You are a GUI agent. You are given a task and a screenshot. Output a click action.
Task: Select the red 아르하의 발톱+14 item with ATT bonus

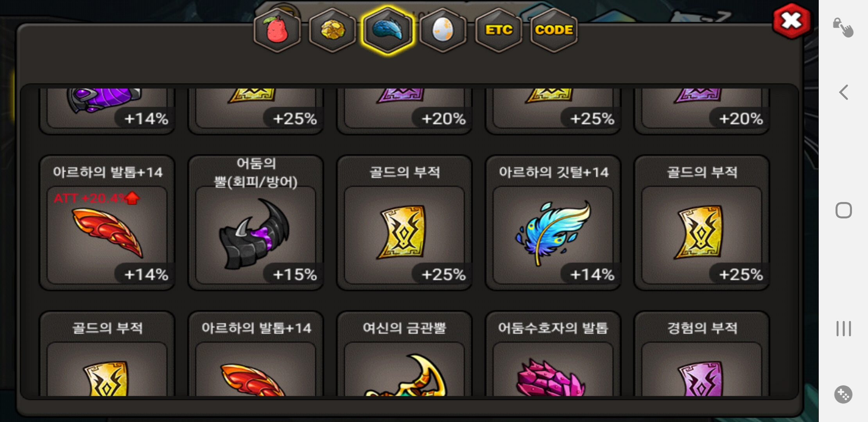[x=107, y=223]
